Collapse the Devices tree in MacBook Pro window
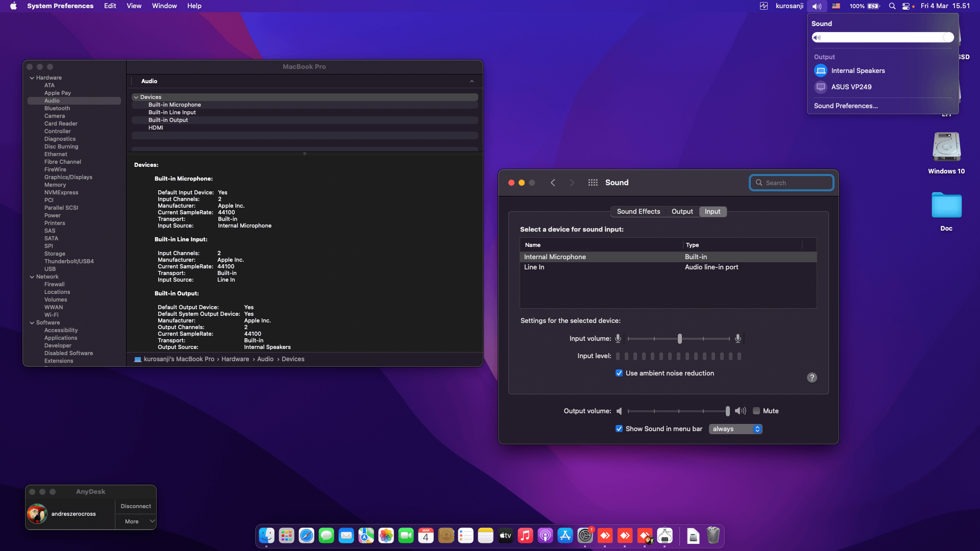 click(136, 97)
